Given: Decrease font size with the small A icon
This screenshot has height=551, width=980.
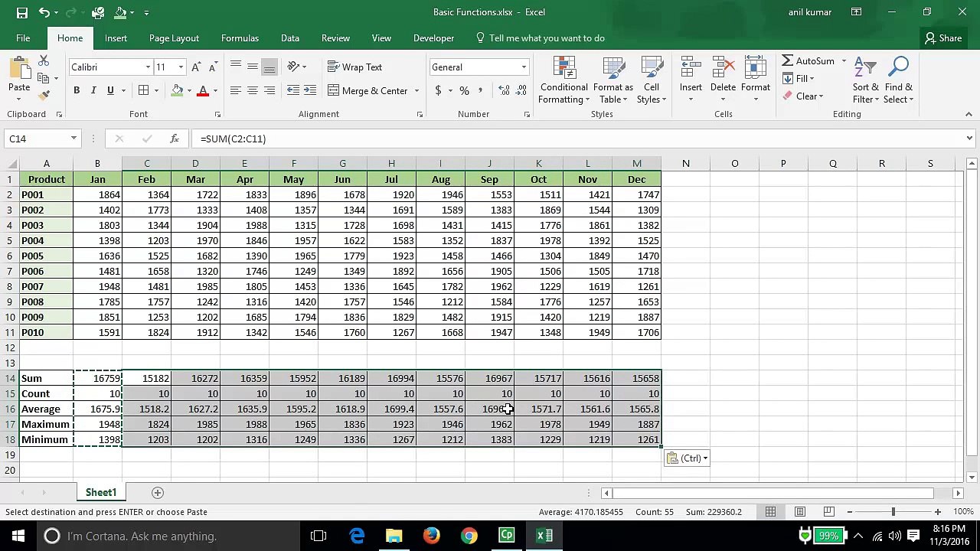Looking at the screenshot, I should (x=212, y=67).
